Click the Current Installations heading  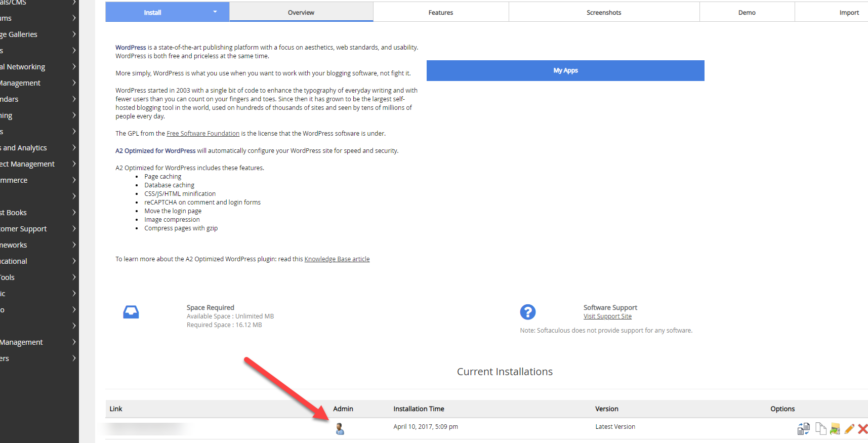[x=505, y=372]
